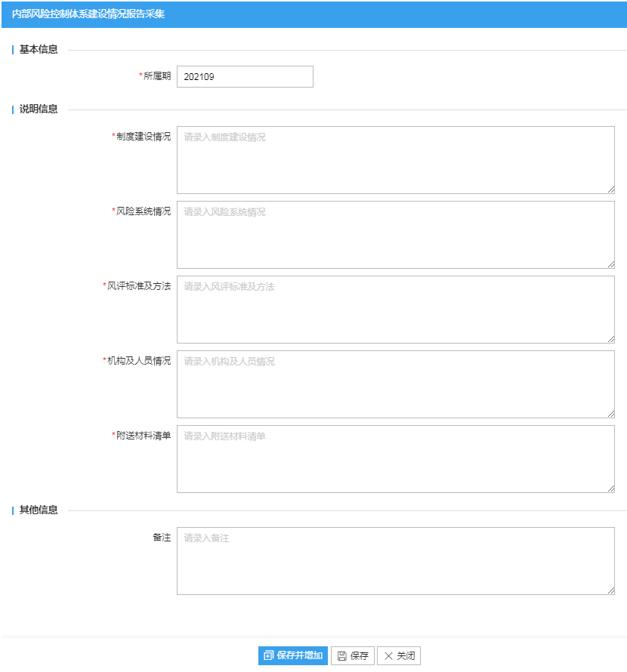The height and width of the screenshot is (672, 627).
Task: Click resize handle of 附送材料清单 box
Action: pos(611,489)
